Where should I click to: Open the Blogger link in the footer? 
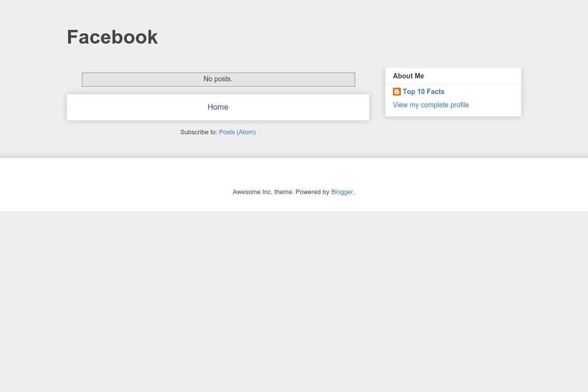[342, 192]
